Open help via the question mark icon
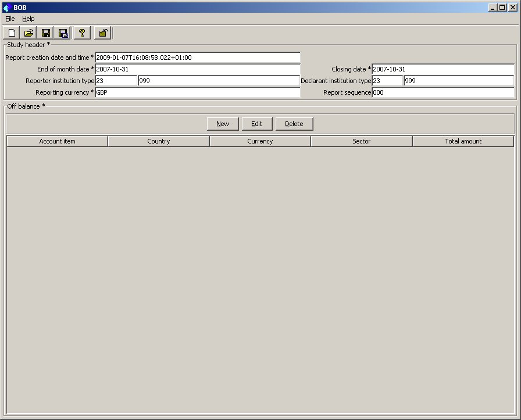 click(x=82, y=33)
